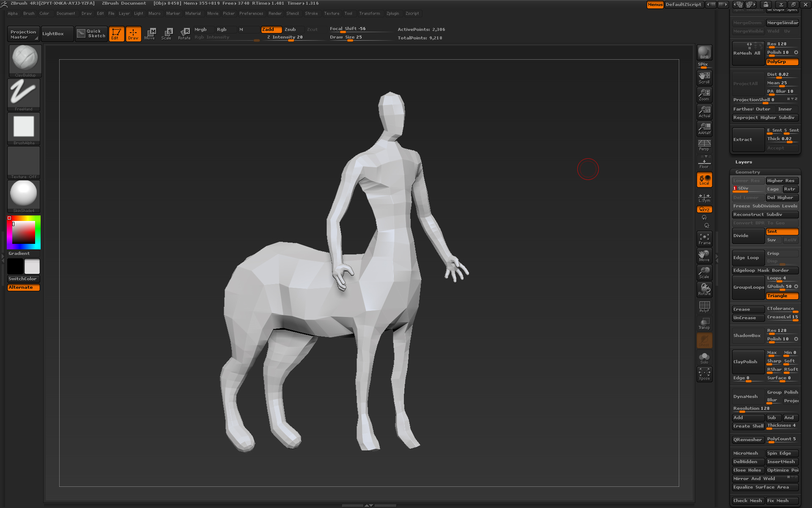Image resolution: width=812 pixels, height=508 pixels.
Task: Select the Rotate tool in top toolbar
Action: point(184,33)
